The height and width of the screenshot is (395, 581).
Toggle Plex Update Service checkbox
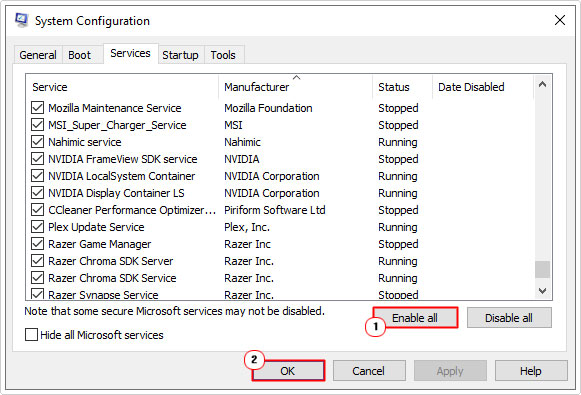point(37,227)
